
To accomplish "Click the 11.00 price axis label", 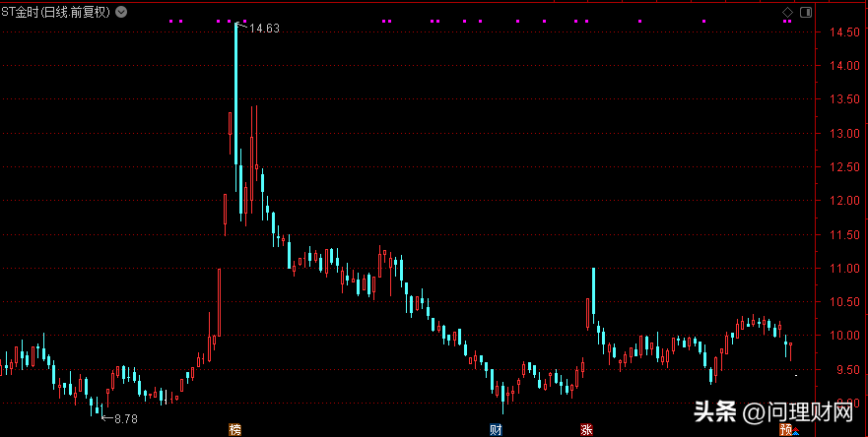I will [x=837, y=268].
